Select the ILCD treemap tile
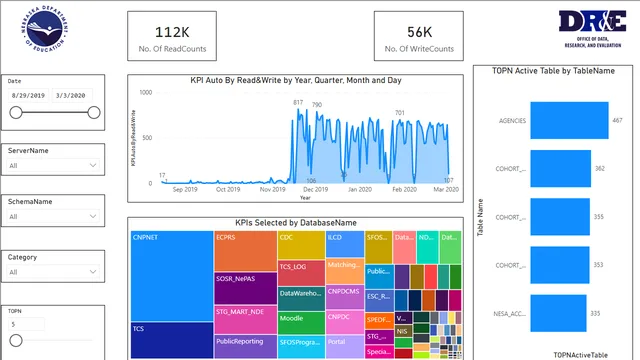The height and width of the screenshot is (360, 640). (345, 244)
